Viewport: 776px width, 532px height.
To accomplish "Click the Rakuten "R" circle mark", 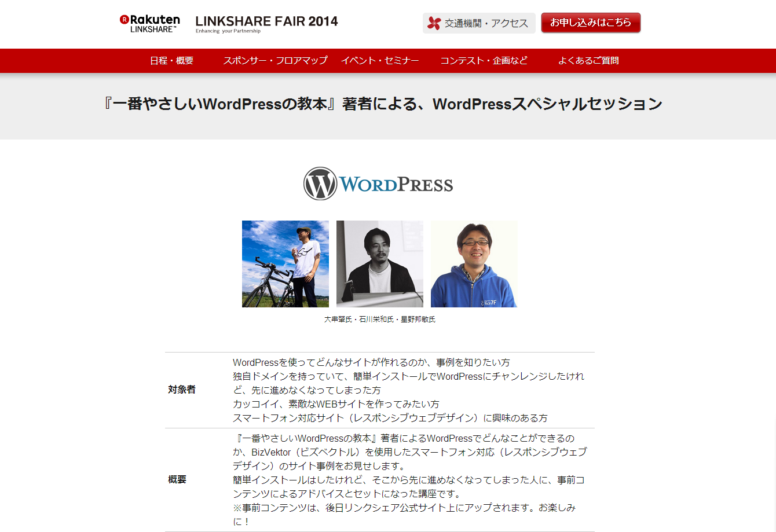I will pyautogui.click(x=123, y=19).
